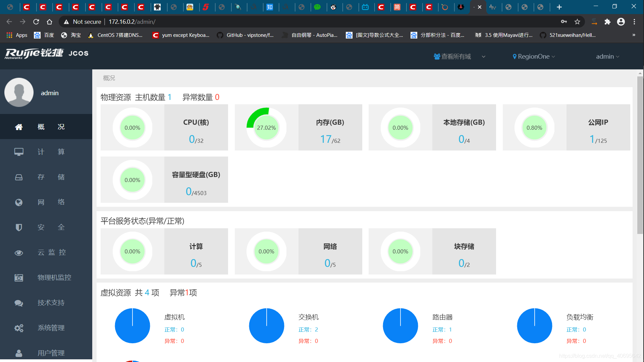The image size is (644, 362).
Task: Open Chrome three-dot menu
Action: pyautogui.click(x=634, y=22)
